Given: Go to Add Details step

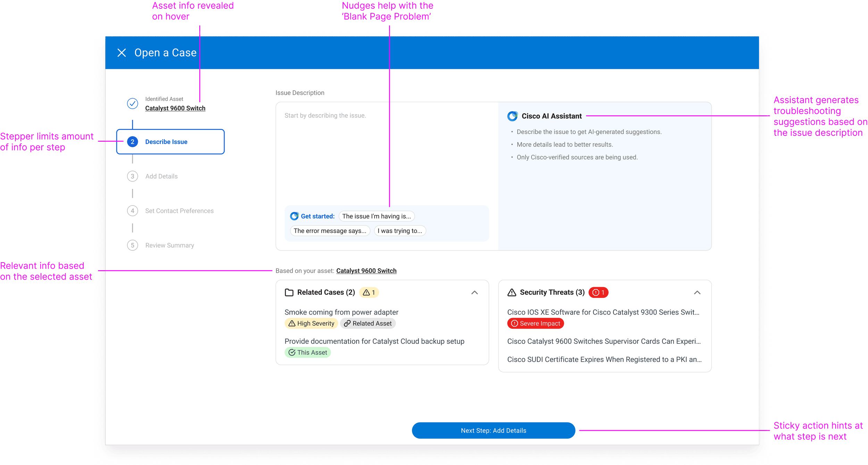Looking at the screenshot, I should pyautogui.click(x=161, y=176).
